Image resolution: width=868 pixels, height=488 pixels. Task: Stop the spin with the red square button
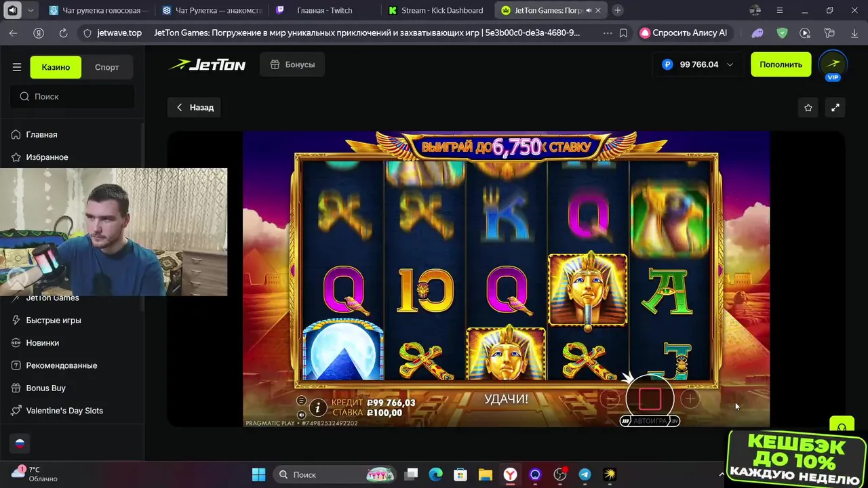650,399
